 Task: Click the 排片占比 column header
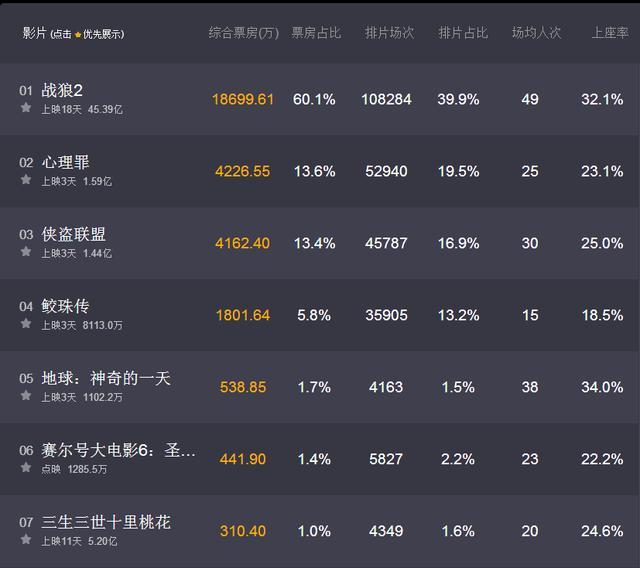(x=462, y=33)
